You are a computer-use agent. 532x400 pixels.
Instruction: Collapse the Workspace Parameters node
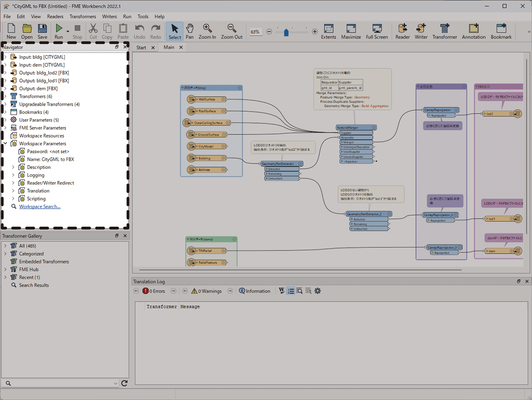tap(5, 143)
